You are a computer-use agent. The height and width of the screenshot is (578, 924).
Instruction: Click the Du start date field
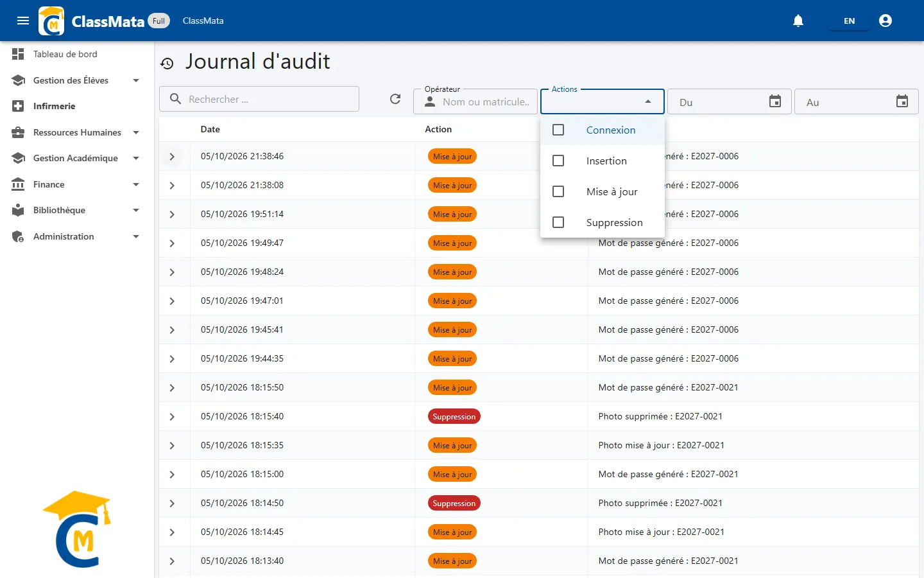730,101
